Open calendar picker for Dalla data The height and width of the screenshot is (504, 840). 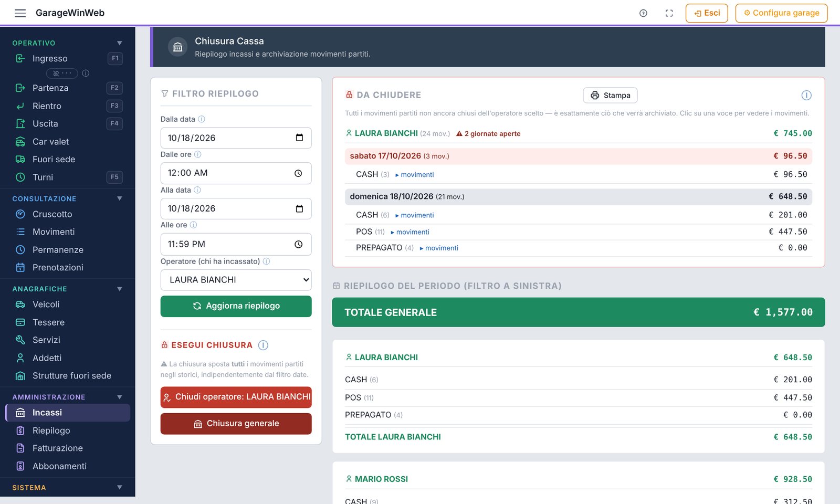[x=299, y=138]
